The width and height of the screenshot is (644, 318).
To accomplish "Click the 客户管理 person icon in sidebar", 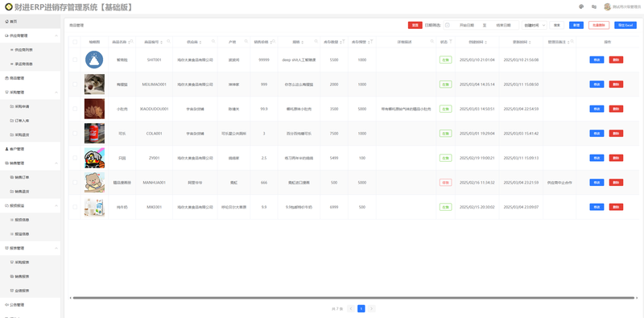I will (6, 149).
